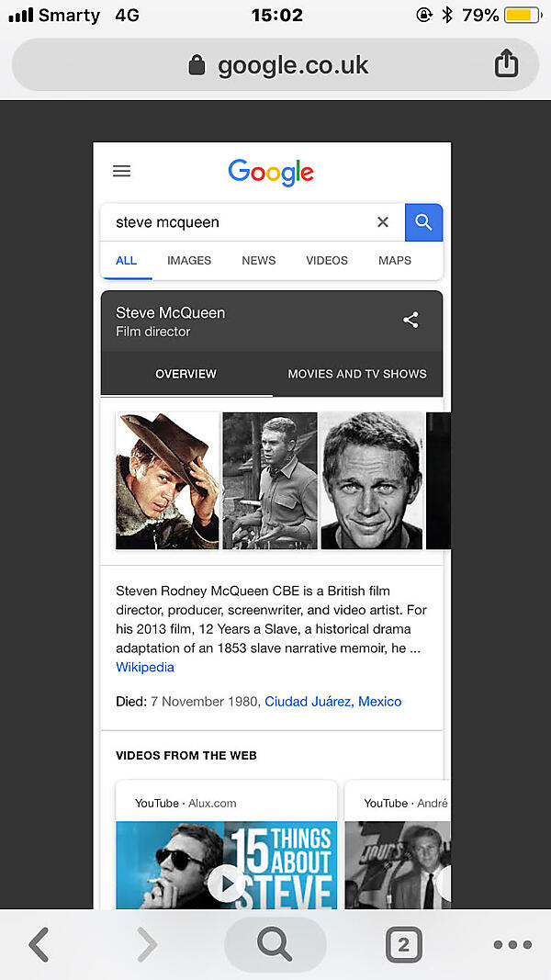
Task: Tap the Film director subtitle
Action: coord(153,332)
